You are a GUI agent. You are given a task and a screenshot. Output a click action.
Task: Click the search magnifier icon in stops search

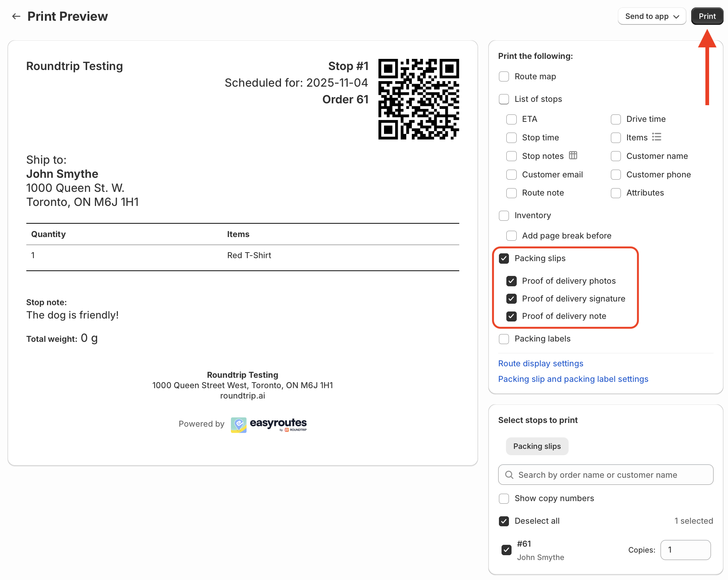tap(509, 475)
